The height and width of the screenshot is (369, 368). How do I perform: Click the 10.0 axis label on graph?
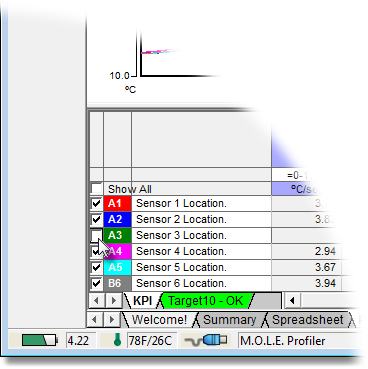tap(119, 76)
